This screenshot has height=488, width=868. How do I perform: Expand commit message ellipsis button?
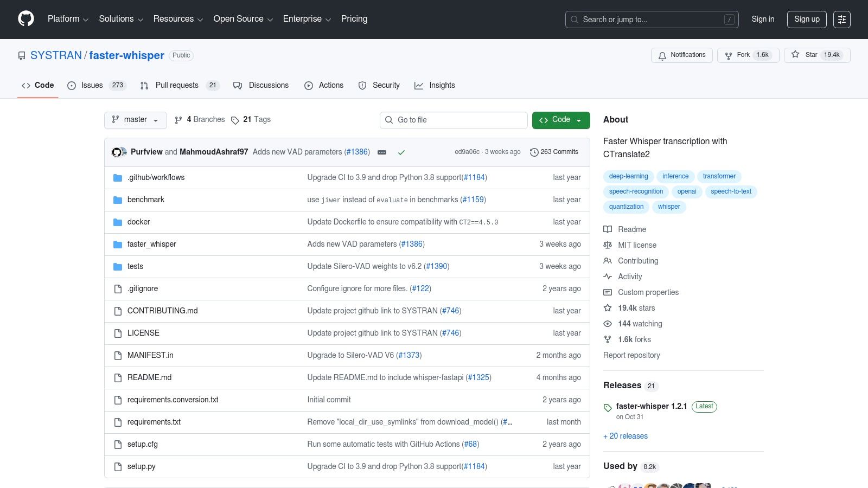[x=382, y=152]
